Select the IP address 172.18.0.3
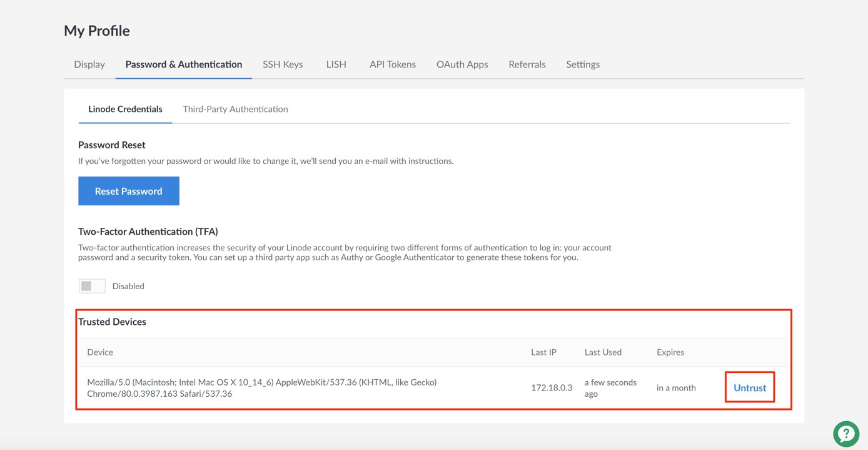This screenshot has height=450, width=868. (x=552, y=388)
